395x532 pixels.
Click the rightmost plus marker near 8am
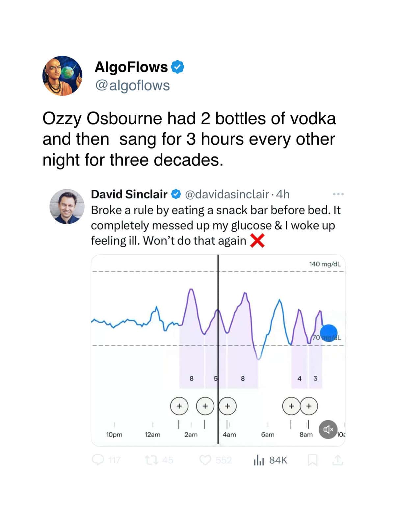pyautogui.click(x=309, y=406)
